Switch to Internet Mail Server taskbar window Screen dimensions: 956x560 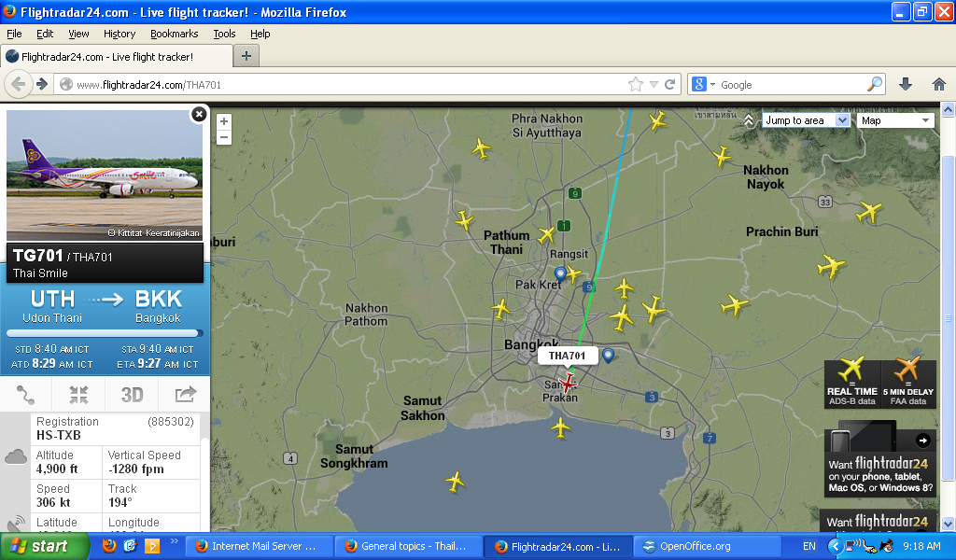[x=260, y=546]
